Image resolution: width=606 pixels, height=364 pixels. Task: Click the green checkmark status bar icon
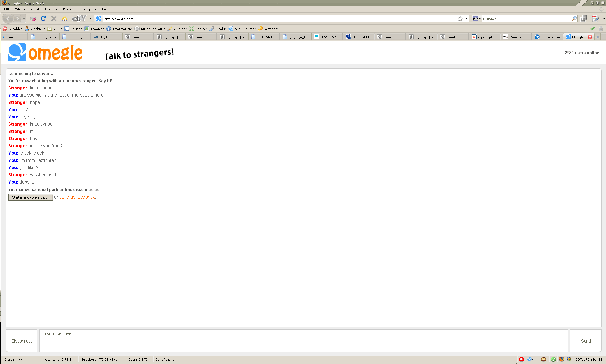tap(553, 359)
